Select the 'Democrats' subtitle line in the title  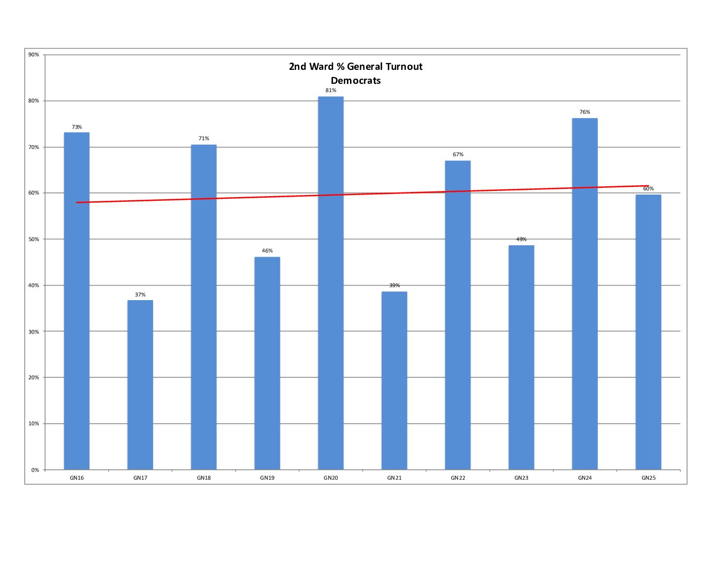point(355,81)
